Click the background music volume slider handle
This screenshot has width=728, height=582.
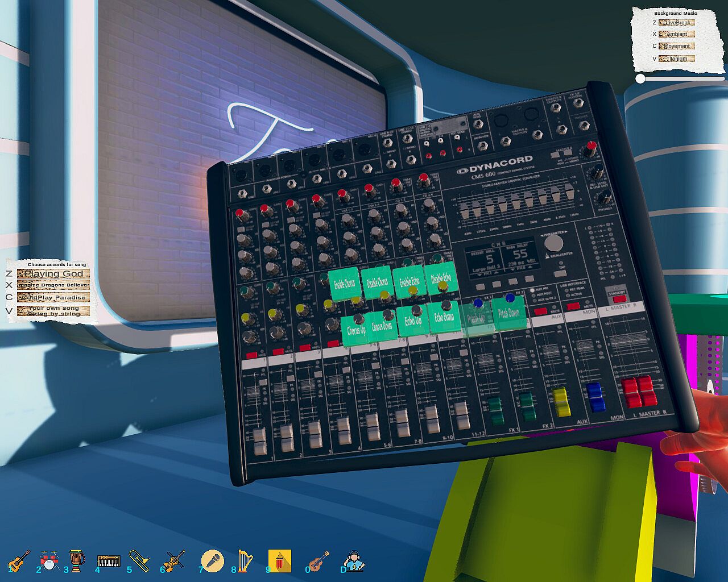tap(640, 78)
